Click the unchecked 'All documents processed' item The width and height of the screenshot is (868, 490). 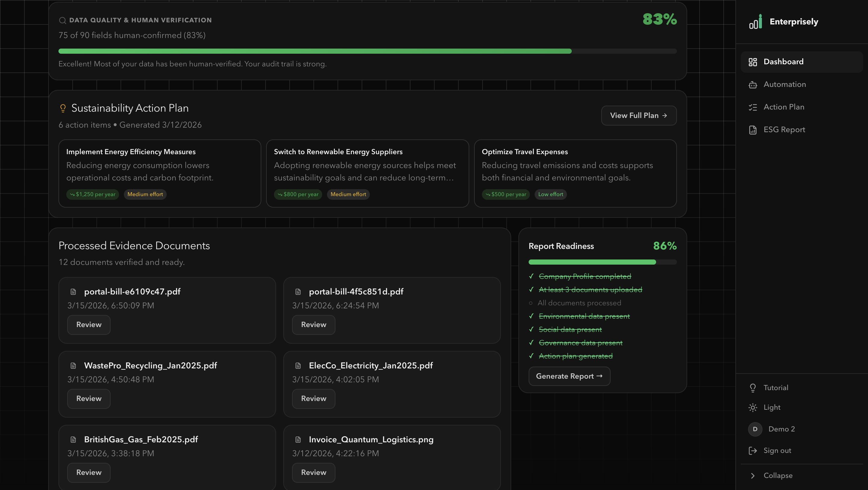(579, 303)
